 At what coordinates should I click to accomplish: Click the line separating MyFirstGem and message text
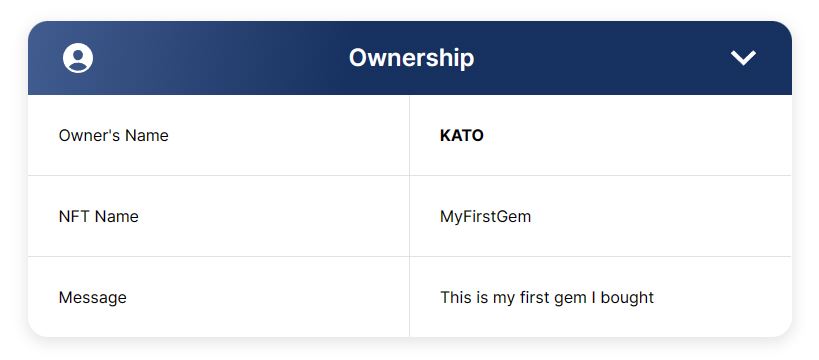[x=601, y=257]
